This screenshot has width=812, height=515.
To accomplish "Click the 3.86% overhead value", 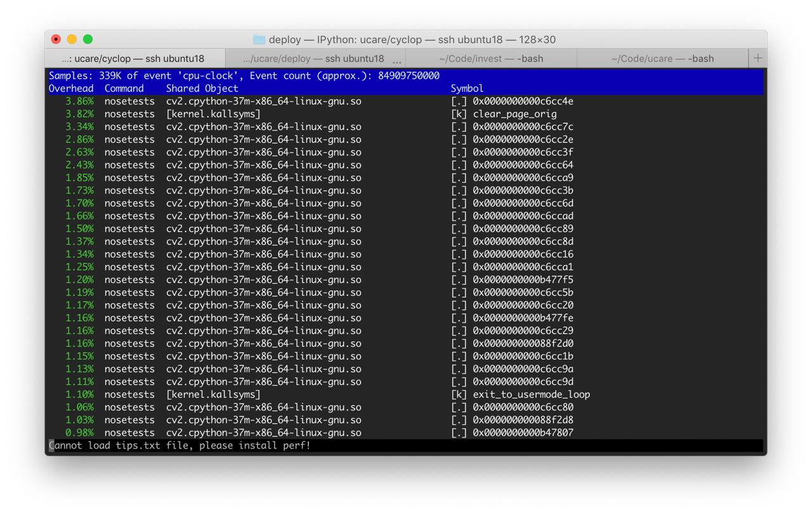I will point(79,101).
